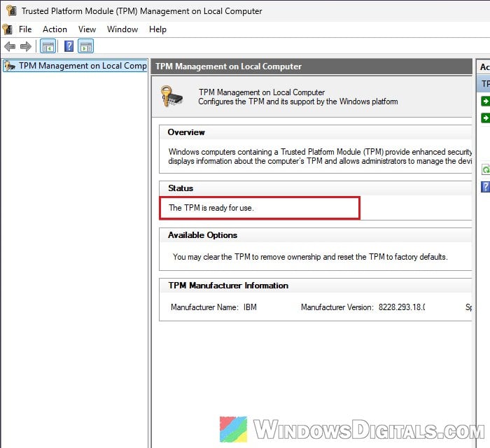Open the View menu
Screen dimensions: 490x448
click(x=87, y=29)
